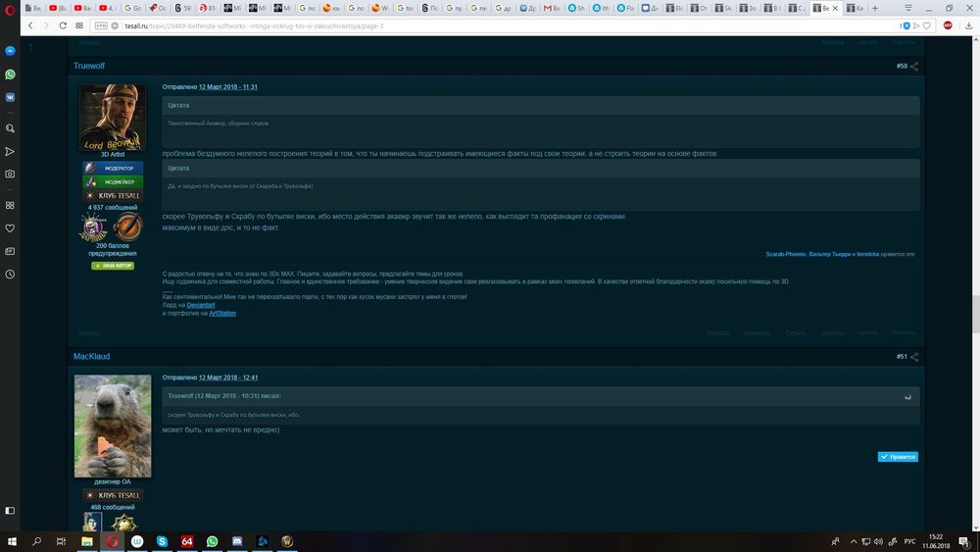Viewport: 980px width, 552px height.
Task: Reload the current page
Action: [x=63, y=25]
